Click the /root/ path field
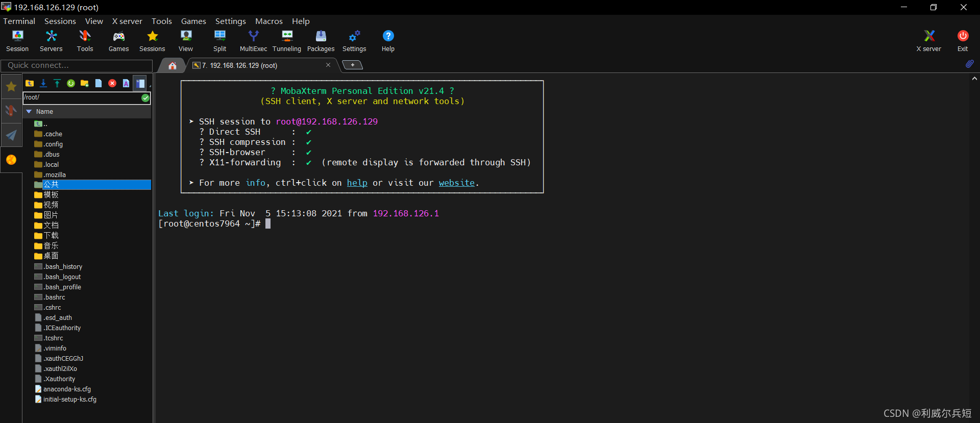Screen dimensions: 980x423 pos(82,97)
